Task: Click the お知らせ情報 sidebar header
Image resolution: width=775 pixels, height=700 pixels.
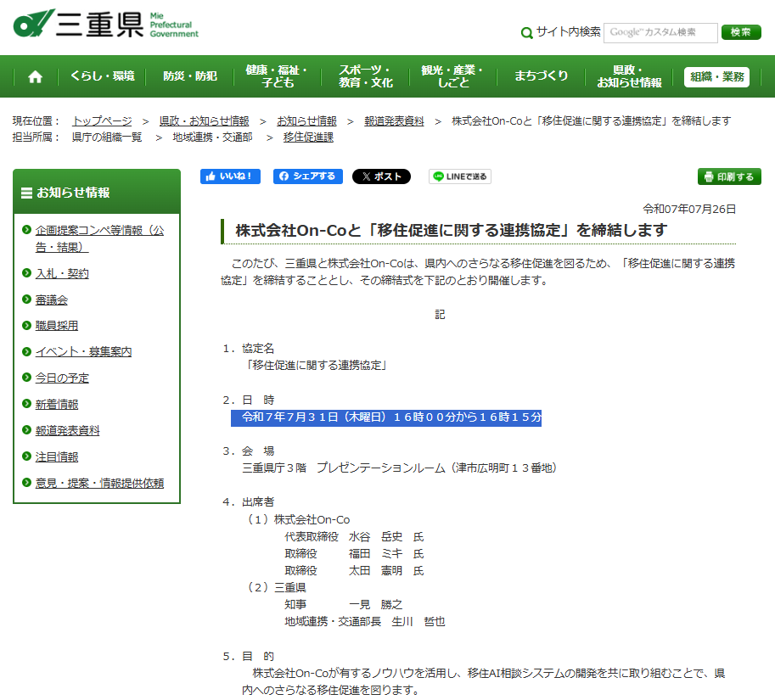Action: [x=97, y=192]
